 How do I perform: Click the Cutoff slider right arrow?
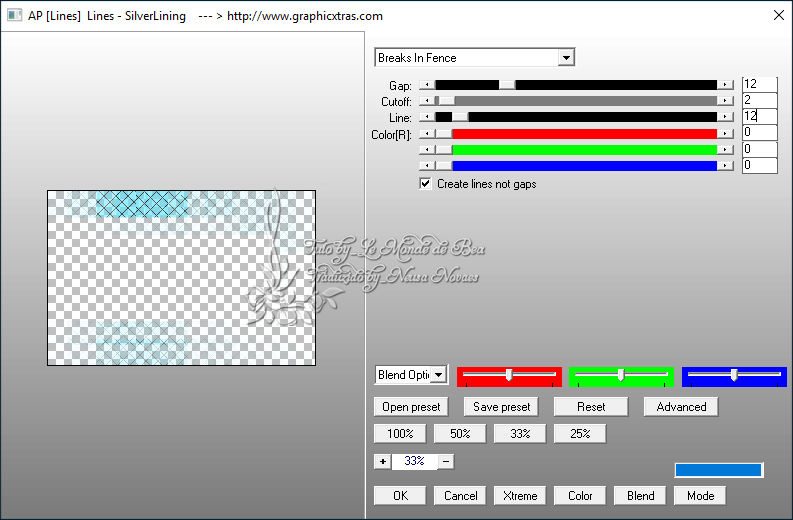click(x=725, y=101)
